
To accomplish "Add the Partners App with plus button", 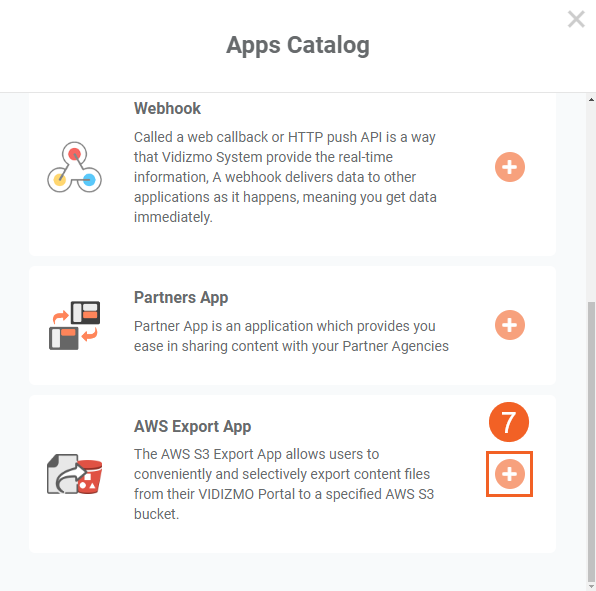I will click(x=510, y=325).
